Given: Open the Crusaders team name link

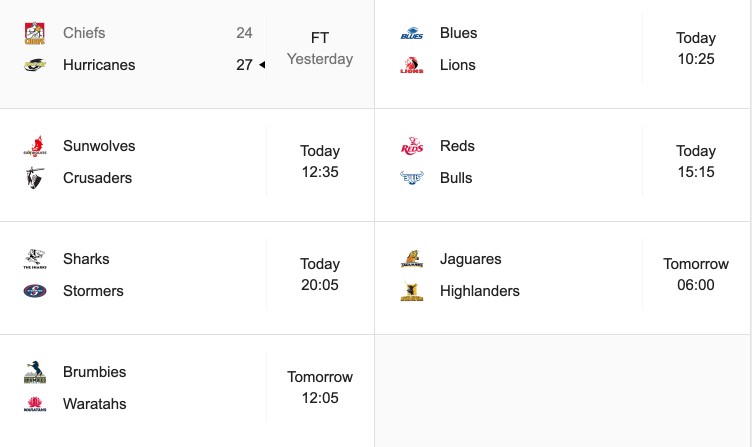Looking at the screenshot, I should 97,178.
